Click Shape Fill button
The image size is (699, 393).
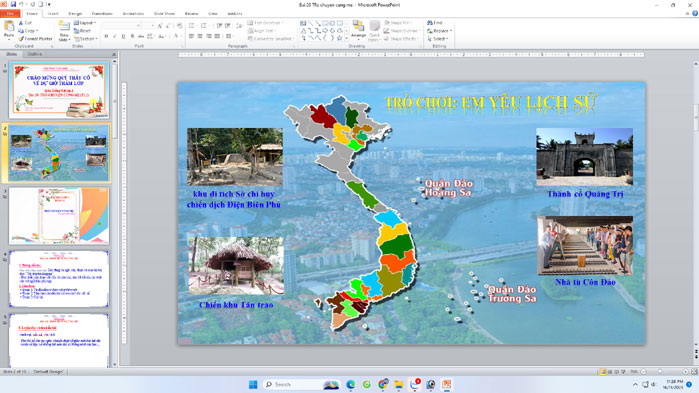[398, 23]
